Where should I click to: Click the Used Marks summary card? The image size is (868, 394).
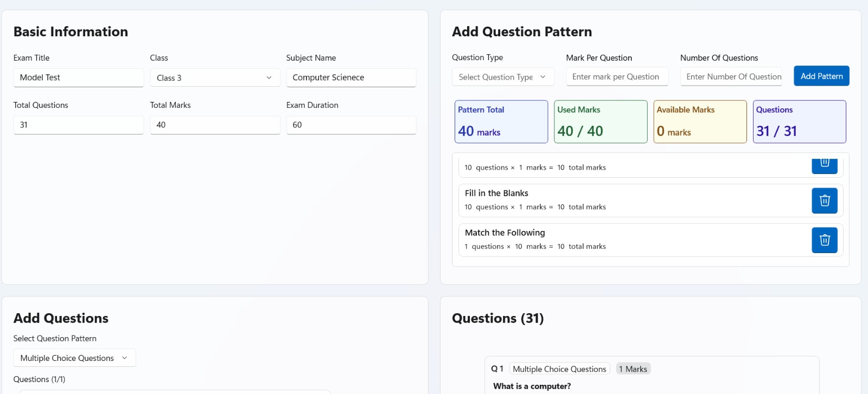pos(600,122)
